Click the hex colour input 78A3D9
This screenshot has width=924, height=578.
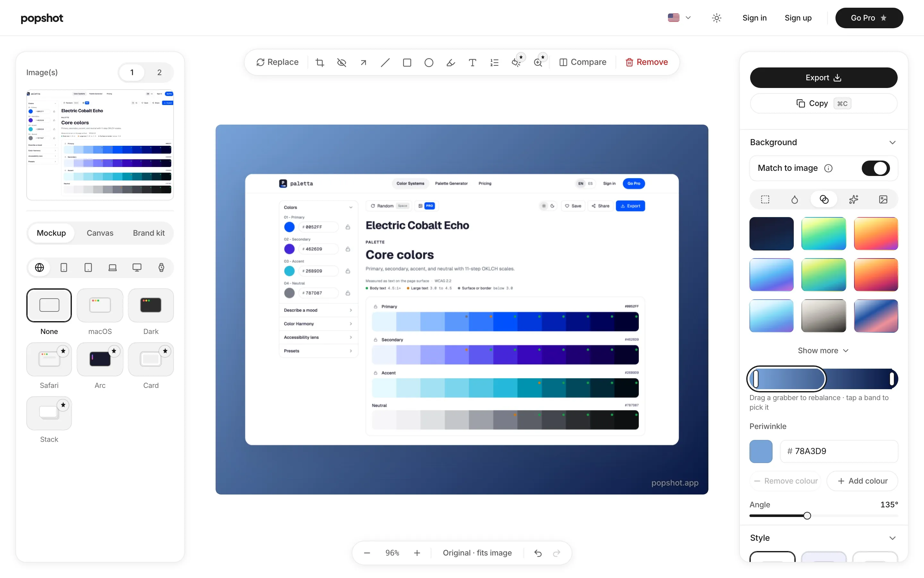click(839, 451)
